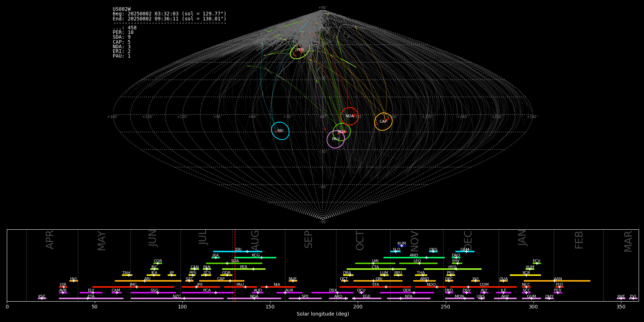Click the 'NDA: 3' legend entry
Viewport: 644px width, 322px height.
122,47
